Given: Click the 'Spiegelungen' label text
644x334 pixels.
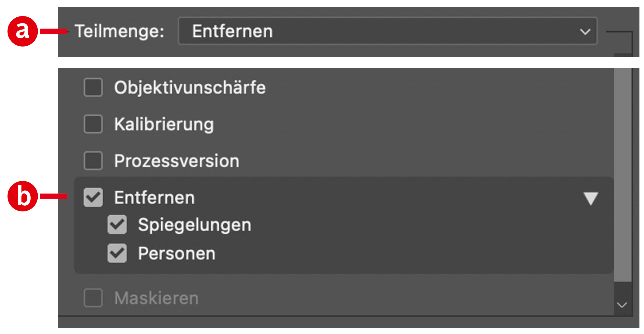Looking at the screenshot, I should [x=194, y=225].
